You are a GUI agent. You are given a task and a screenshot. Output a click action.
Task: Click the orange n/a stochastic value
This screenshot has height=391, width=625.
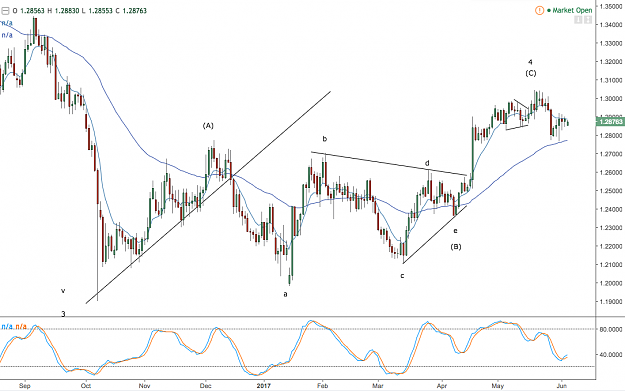tap(21, 327)
